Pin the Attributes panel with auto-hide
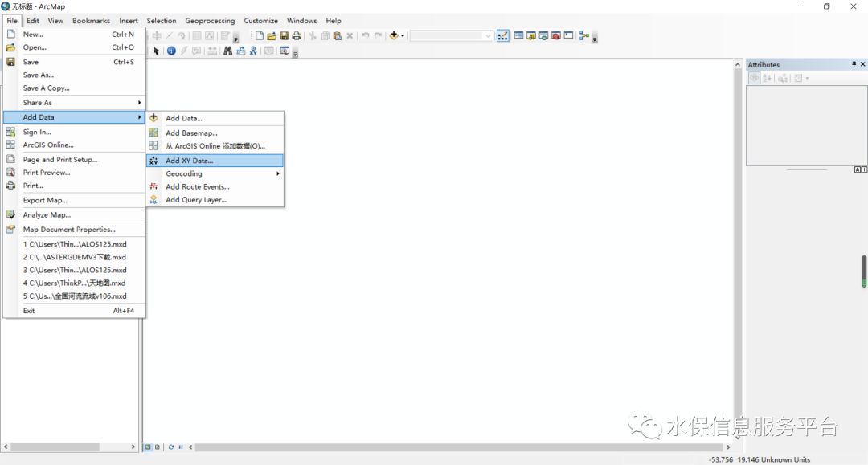 tap(854, 64)
